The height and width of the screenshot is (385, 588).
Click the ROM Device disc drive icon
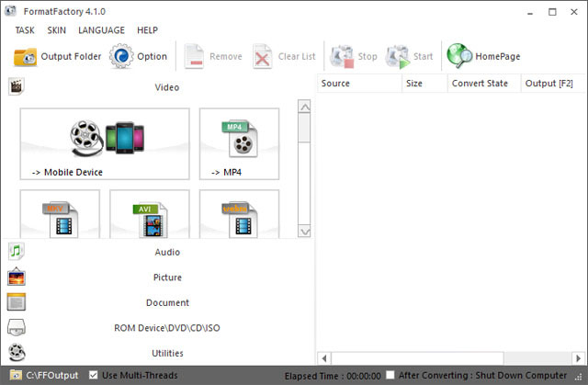coord(17,327)
